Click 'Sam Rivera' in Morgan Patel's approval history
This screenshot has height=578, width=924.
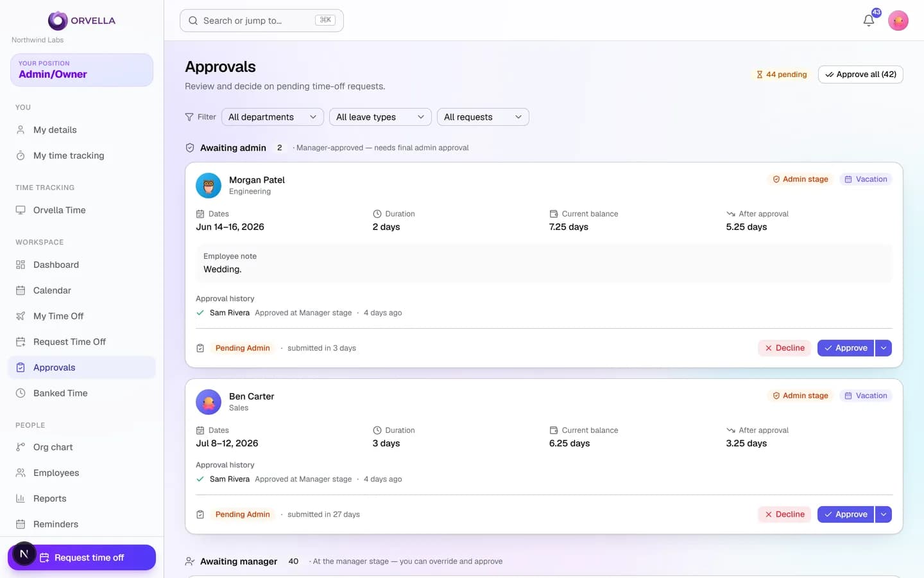pyautogui.click(x=230, y=313)
